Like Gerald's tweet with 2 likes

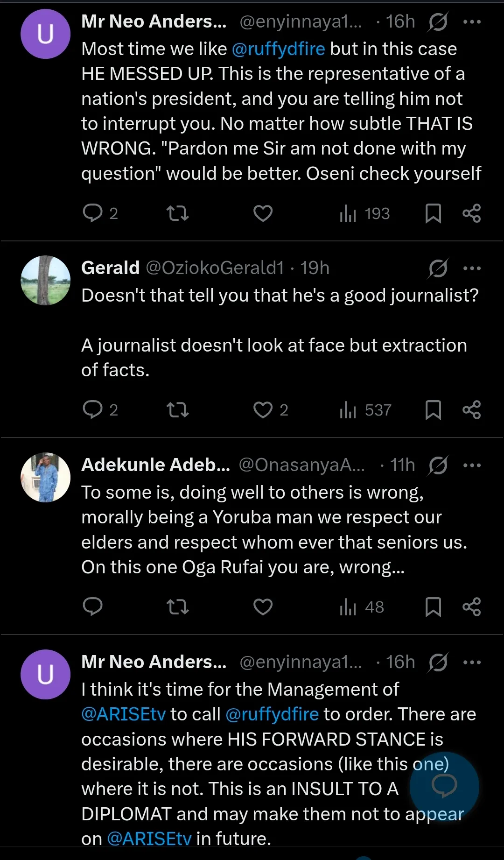263,410
